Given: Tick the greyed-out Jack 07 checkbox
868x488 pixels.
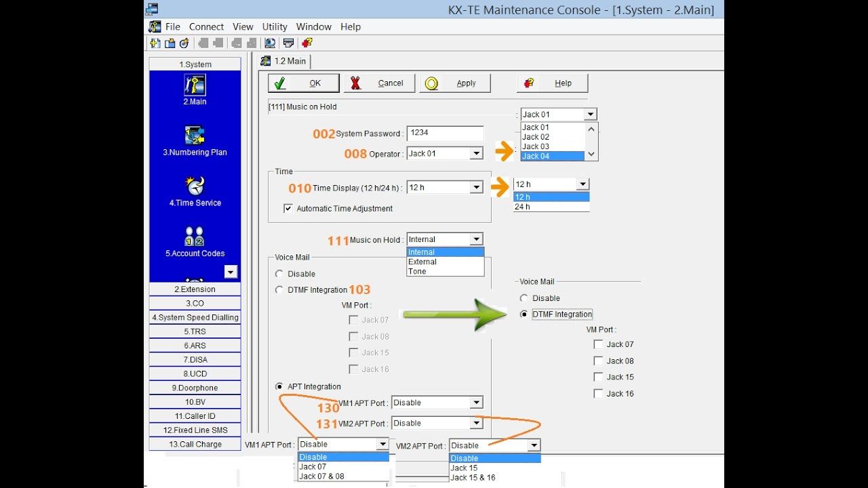Looking at the screenshot, I should click(x=353, y=320).
